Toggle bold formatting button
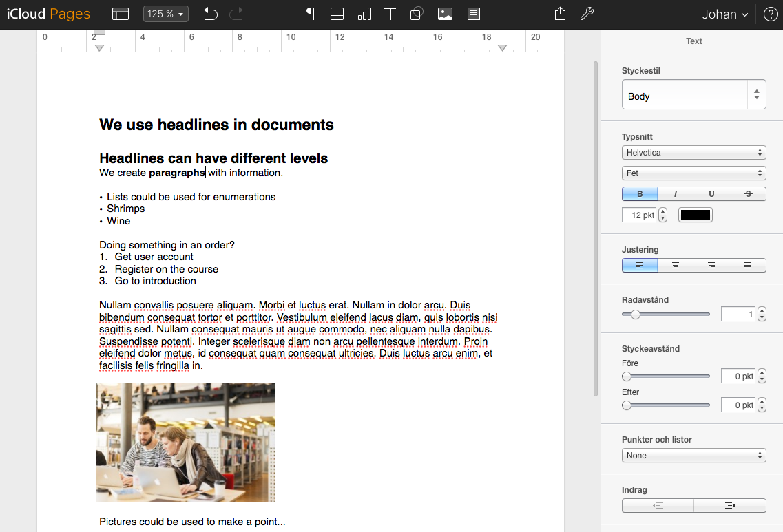 coord(640,194)
